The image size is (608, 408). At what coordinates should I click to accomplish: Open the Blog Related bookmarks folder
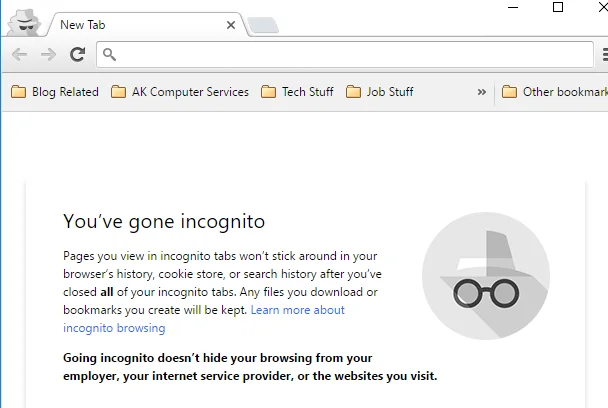[55, 92]
